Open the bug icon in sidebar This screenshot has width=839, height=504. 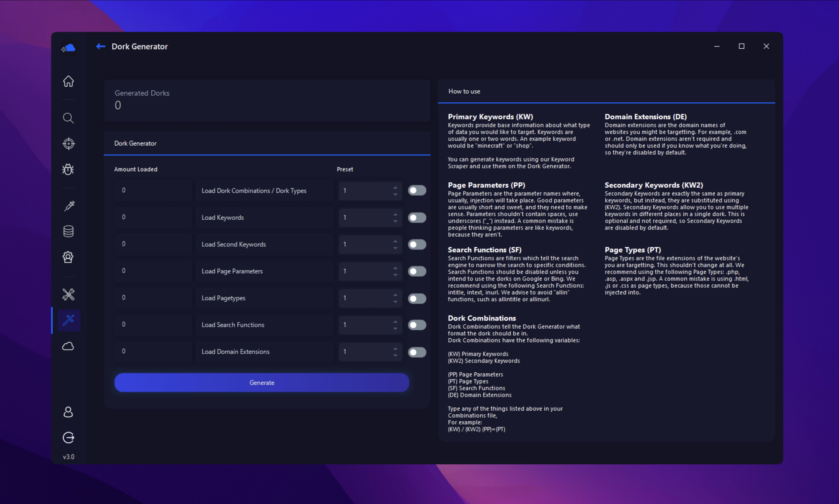coord(68,169)
